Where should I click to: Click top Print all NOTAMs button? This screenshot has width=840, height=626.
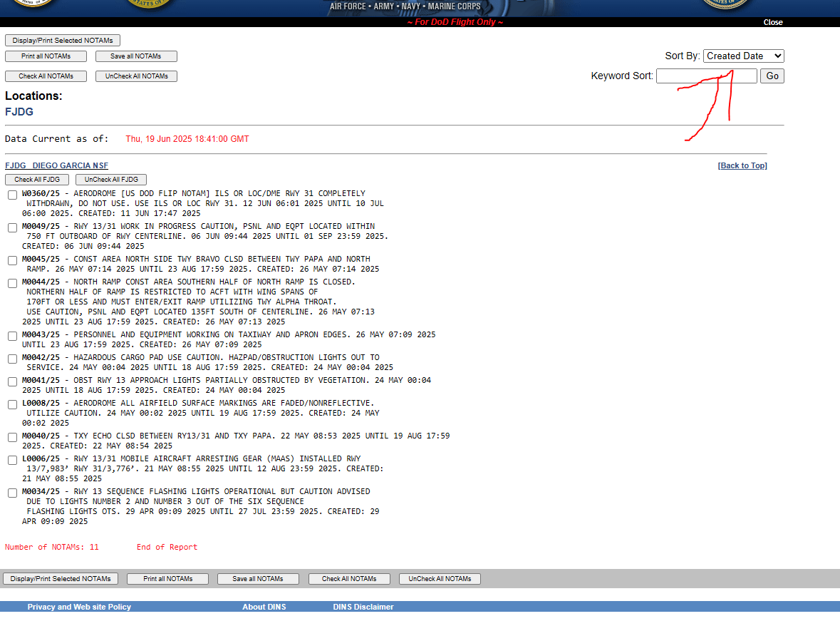pyautogui.click(x=46, y=56)
